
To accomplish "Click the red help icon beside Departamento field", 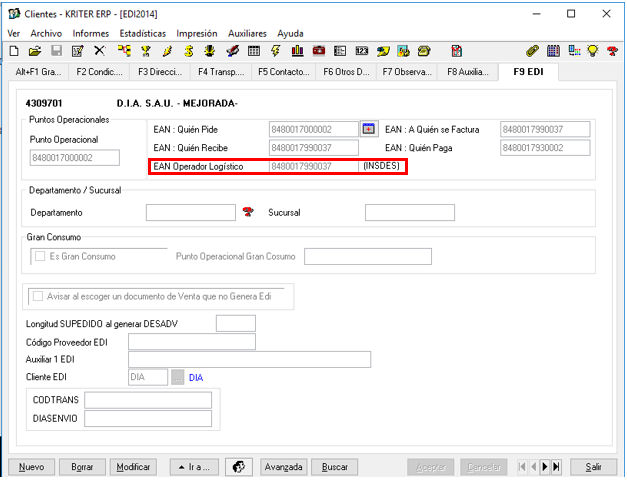I will tap(248, 212).
